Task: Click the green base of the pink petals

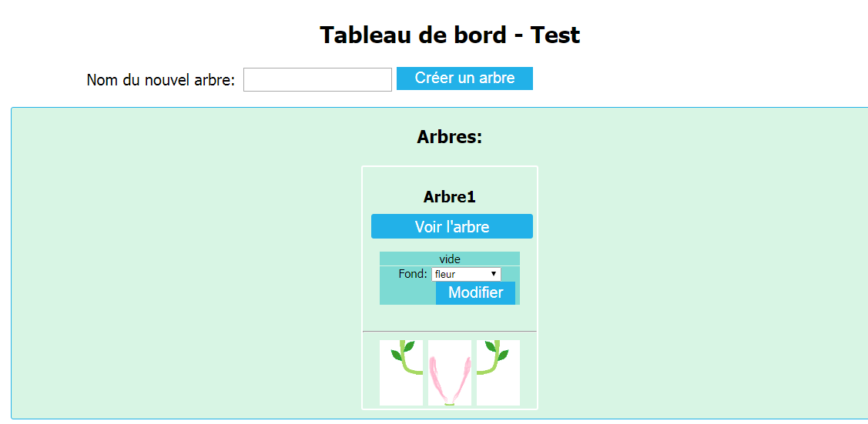Action: [x=450, y=403]
